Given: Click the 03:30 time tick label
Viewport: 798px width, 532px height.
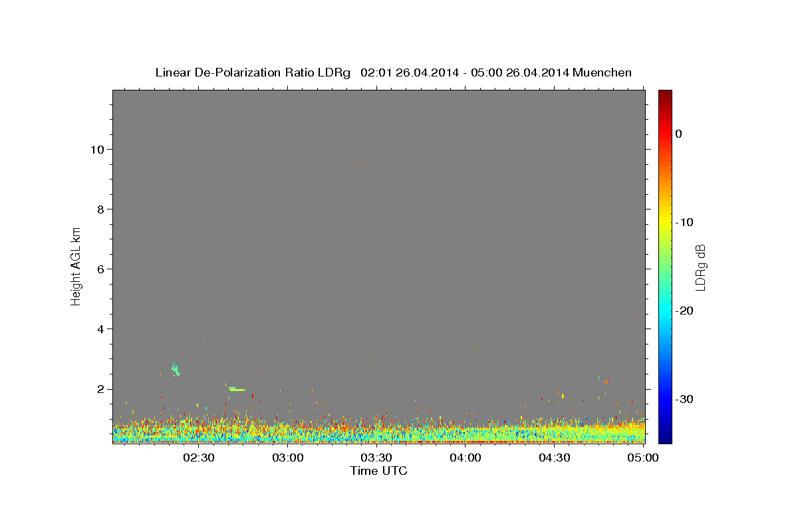Looking at the screenshot, I should coord(376,458).
